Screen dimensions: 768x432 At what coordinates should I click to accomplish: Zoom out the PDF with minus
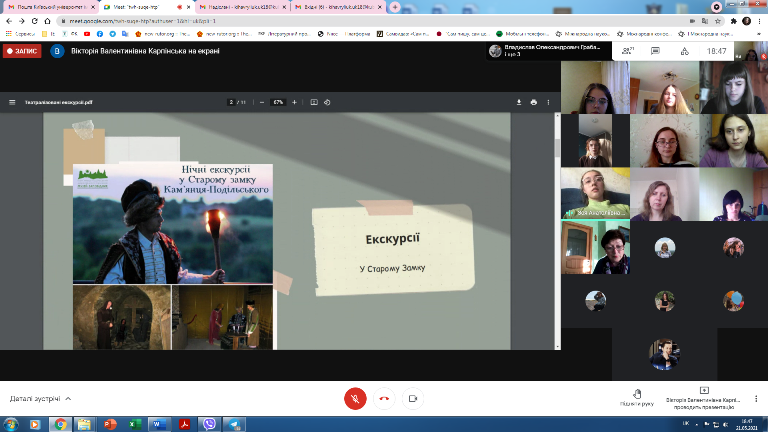[261, 102]
